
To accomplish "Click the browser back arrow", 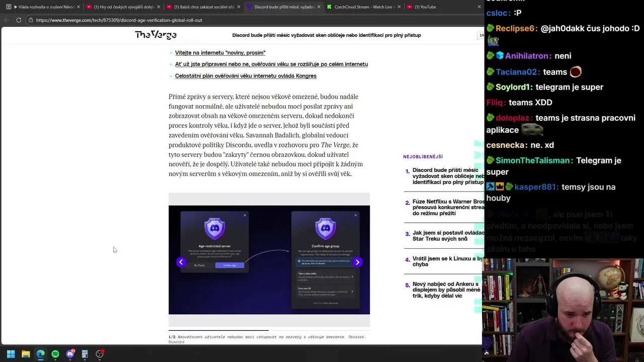I will tap(7, 20).
